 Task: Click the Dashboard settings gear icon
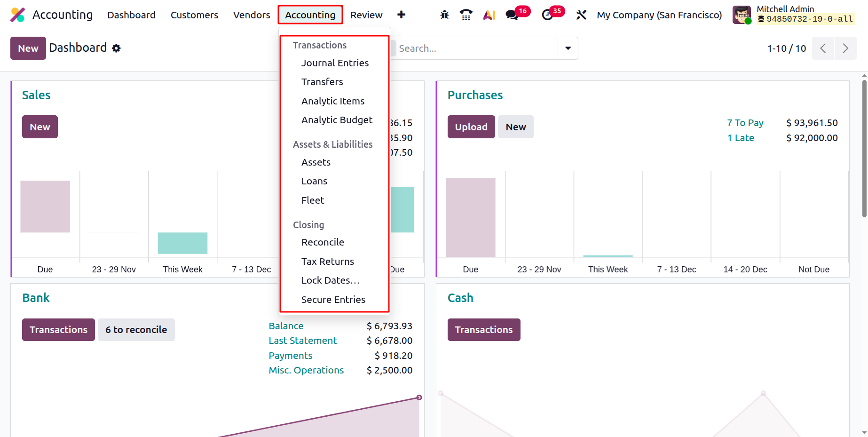[117, 48]
